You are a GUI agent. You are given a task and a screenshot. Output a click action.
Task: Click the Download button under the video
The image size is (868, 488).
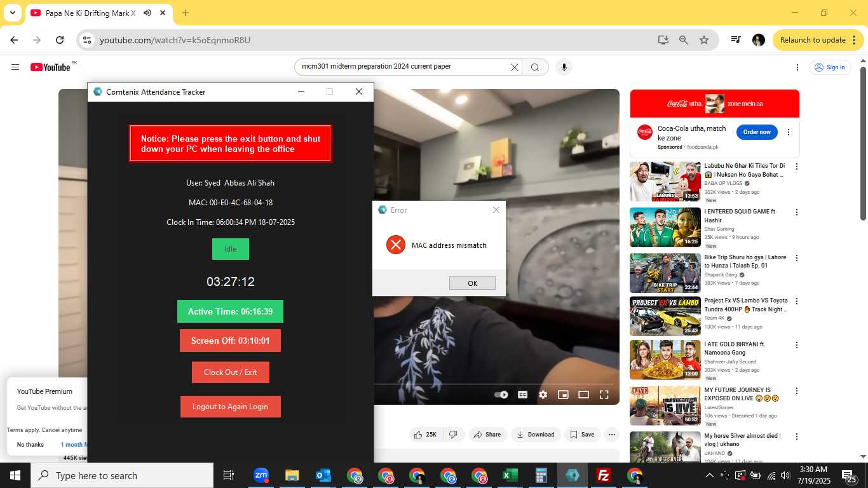(536, 435)
